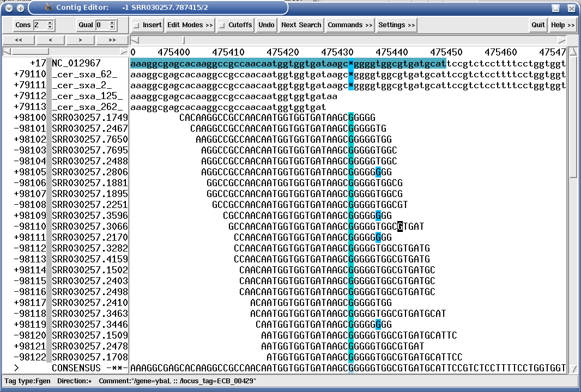Click the black-highlighted G in read SRR030257.3066
Viewport: 581px width, 392px height.
pyautogui.click(x=400, y=226)
